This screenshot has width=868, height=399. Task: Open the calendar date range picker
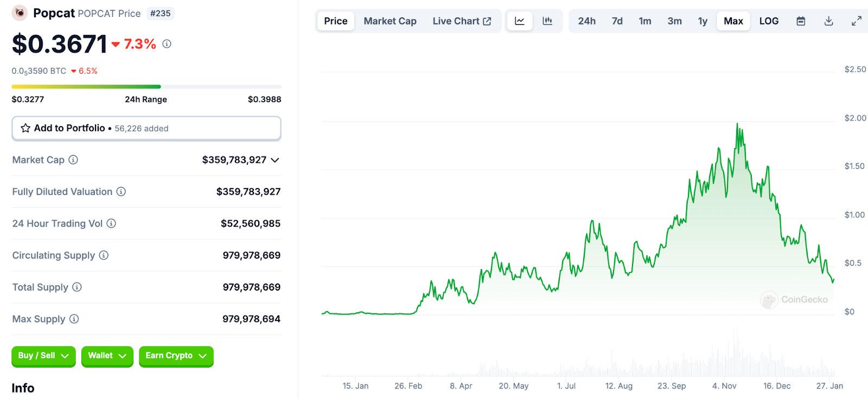[801, 21]
